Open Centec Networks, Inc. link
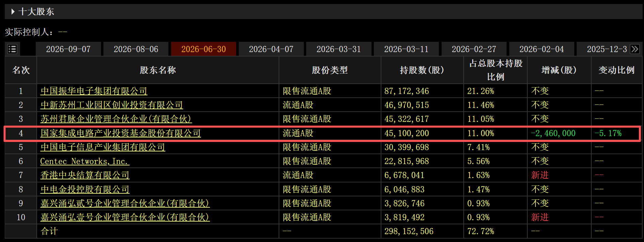 click(x=85, y=161)
